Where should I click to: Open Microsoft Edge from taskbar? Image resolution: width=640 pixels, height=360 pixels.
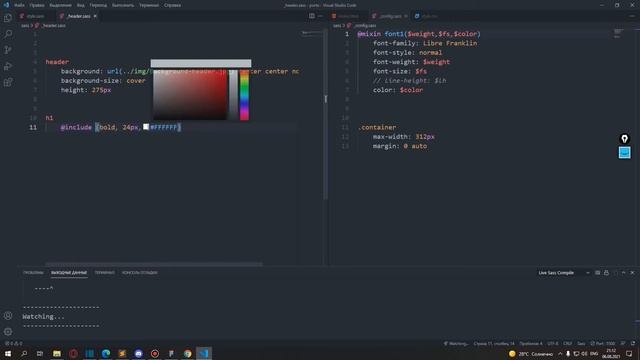tap(106, 353)
